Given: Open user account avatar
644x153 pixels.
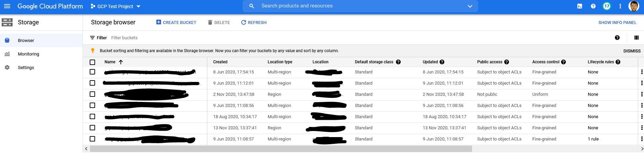Looking at the screenshot, I should 634,6.
